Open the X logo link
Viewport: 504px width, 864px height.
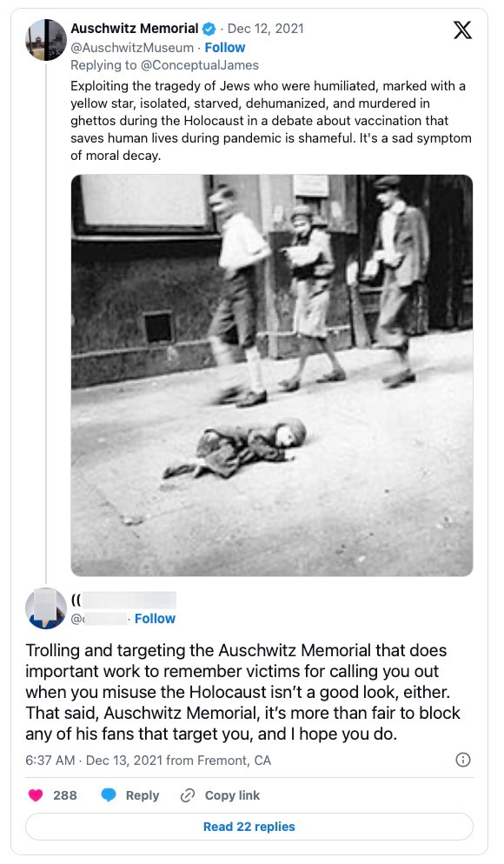point(462,30)
